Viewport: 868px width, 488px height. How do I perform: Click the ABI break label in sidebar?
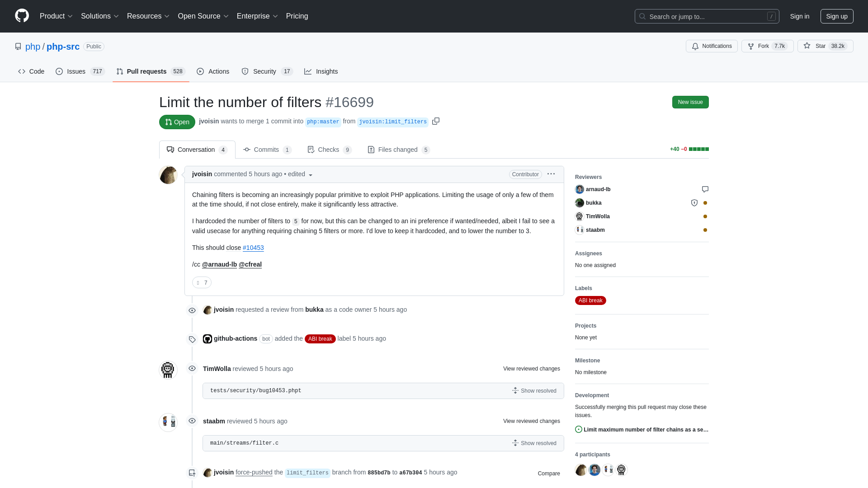coord(590,300)
